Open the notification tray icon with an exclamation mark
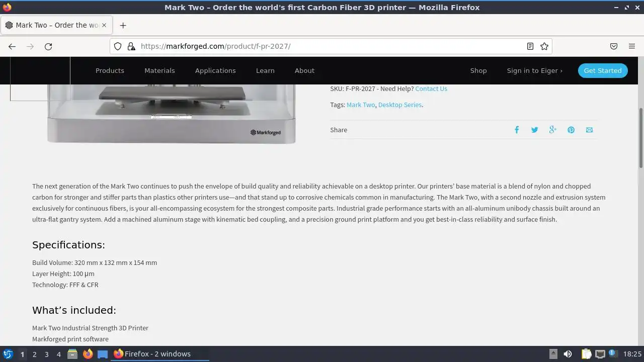Screen dimensions: 644x362 pos(613,353)
